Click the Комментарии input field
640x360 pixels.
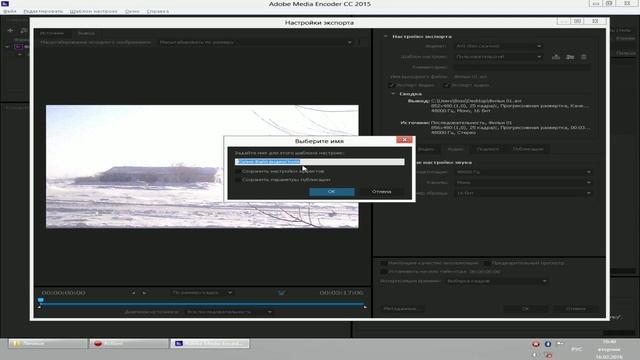coord(522,67)
